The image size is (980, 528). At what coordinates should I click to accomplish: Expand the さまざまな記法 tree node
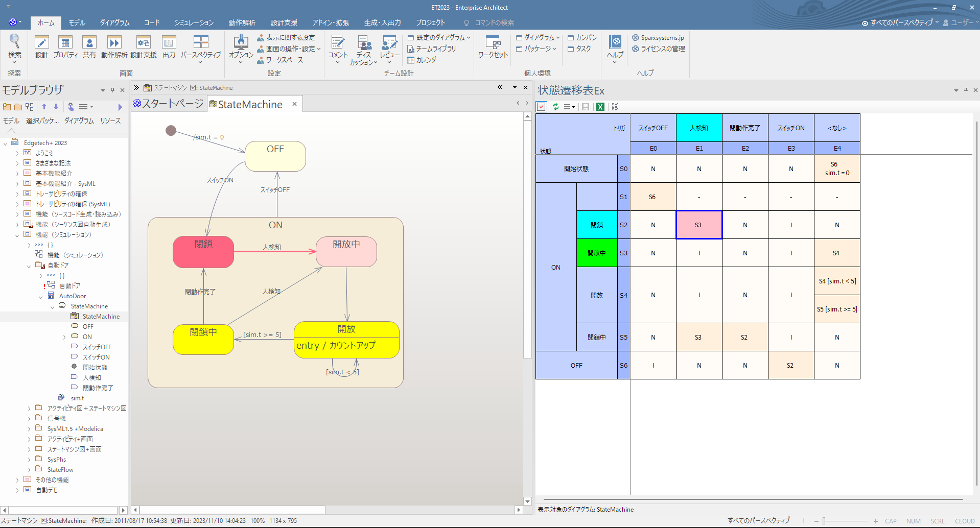coord(17,163)
